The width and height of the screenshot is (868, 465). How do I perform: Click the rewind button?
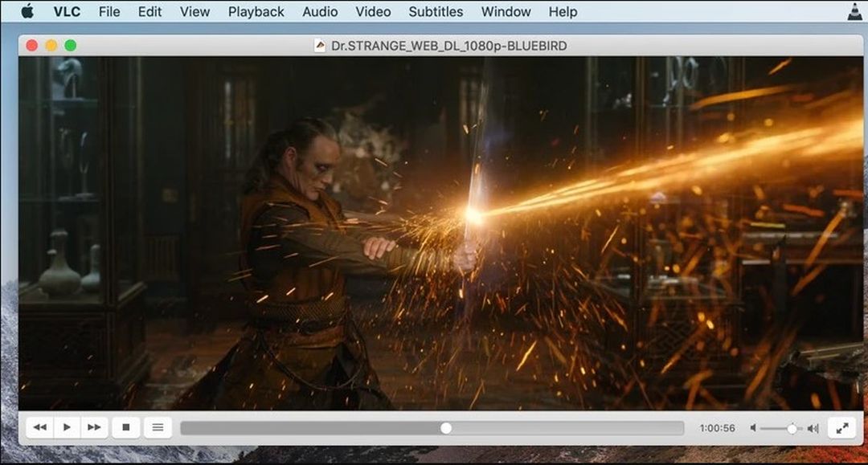[40, 427]
